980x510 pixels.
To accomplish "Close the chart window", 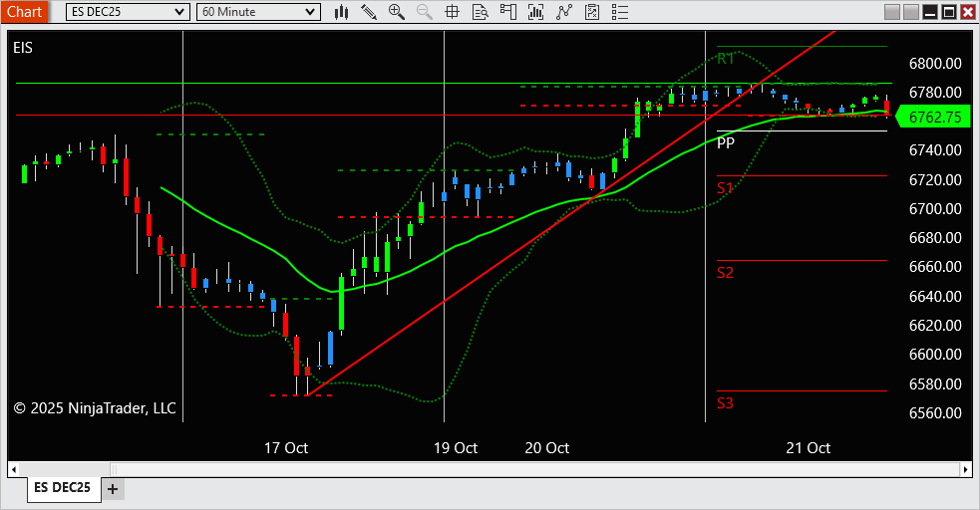I will tap(967, 12).
